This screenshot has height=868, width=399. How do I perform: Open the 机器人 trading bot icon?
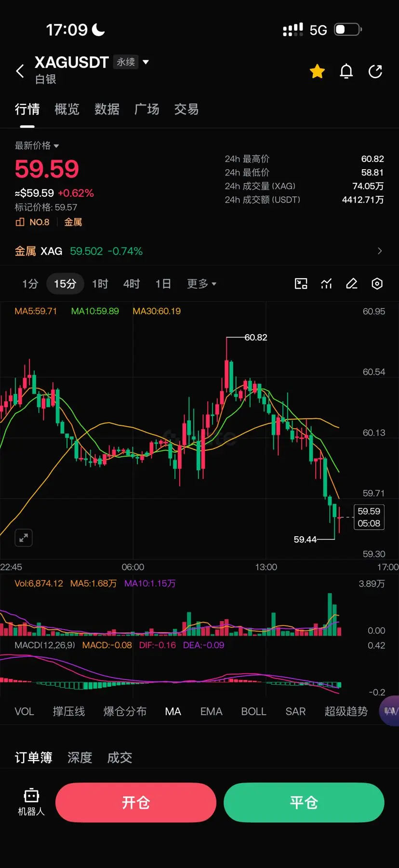pos(31,802)
